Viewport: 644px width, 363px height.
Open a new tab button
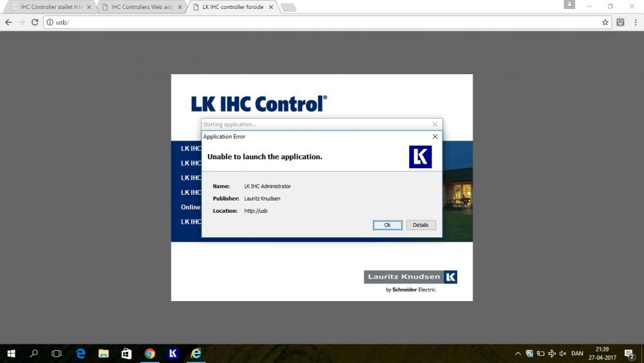(289, 7)
